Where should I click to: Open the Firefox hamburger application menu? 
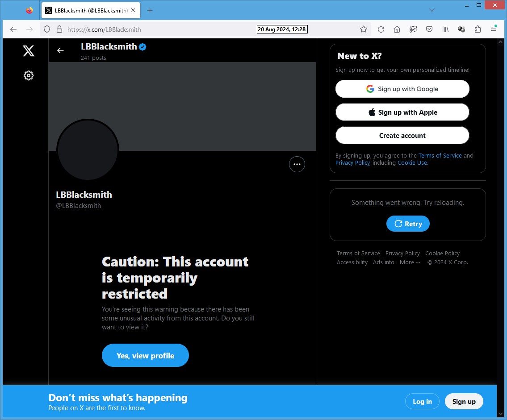click(x=494, y=29)
